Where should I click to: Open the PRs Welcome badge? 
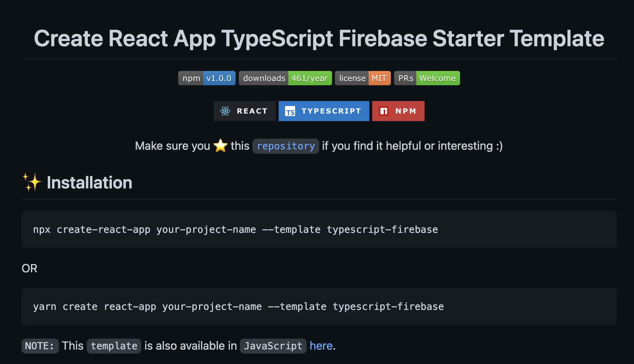click(x=427, y=78)
